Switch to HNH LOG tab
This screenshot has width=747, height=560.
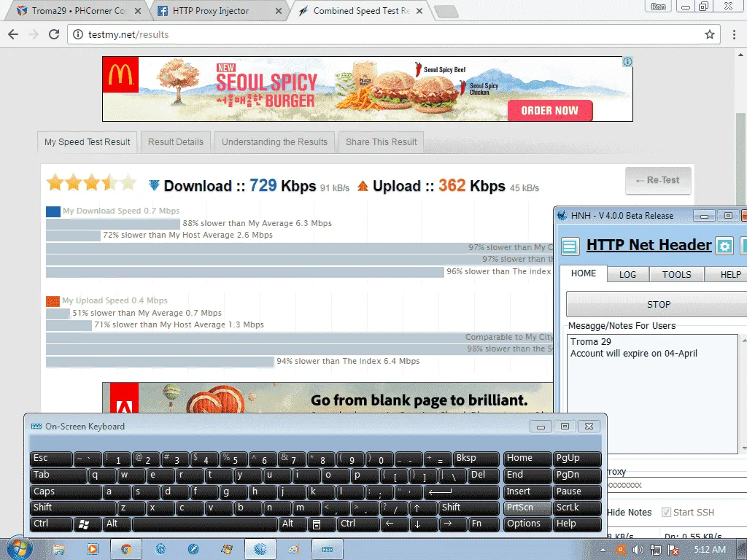[627, 275]
